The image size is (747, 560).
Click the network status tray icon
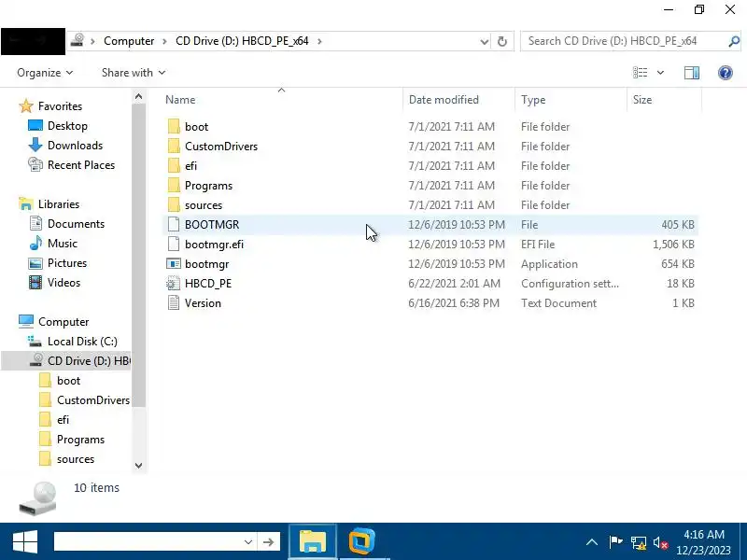(x=639, y=542)
